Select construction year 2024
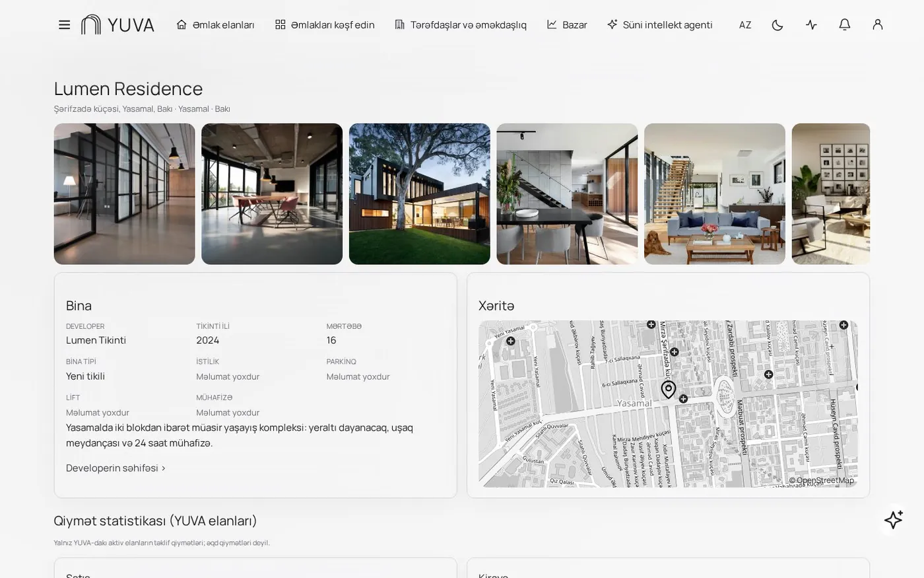This screenshot has width=924, height=578. tap(208, 340)
